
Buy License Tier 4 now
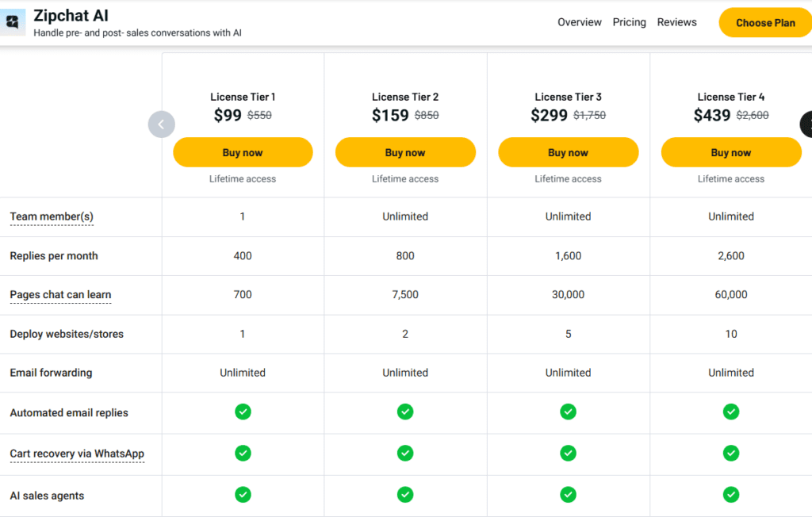730,152
